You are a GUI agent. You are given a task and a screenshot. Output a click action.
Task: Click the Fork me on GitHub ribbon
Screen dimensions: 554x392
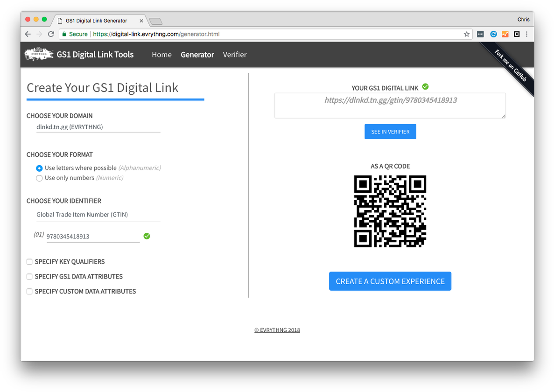coord(510,66)
